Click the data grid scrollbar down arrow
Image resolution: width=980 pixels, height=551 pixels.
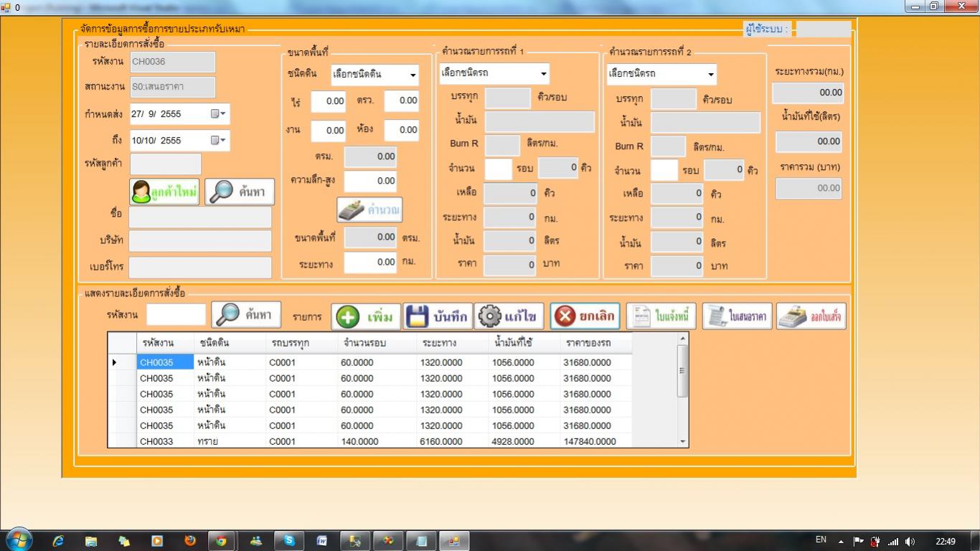pos(682,442)
